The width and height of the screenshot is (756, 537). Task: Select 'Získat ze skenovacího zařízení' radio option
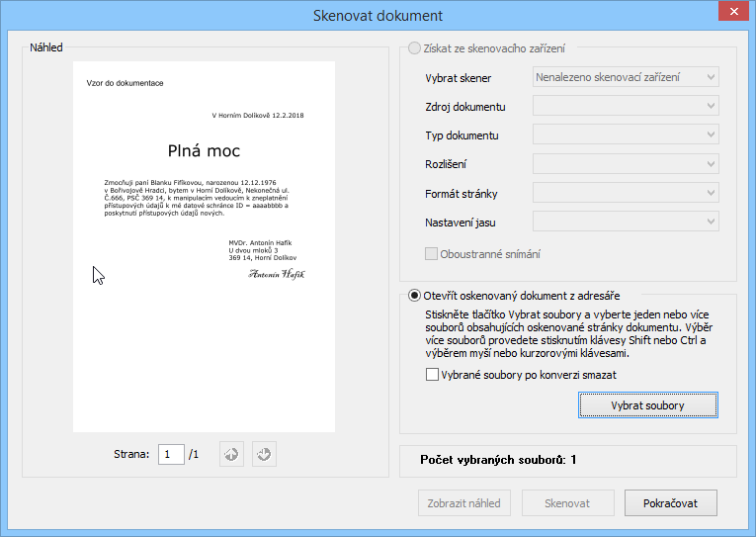415,47
